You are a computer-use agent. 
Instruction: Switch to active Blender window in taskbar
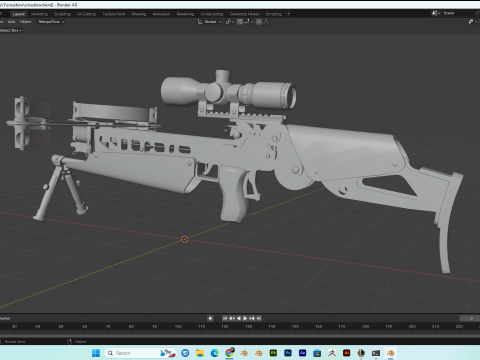(x=390, y=353)
